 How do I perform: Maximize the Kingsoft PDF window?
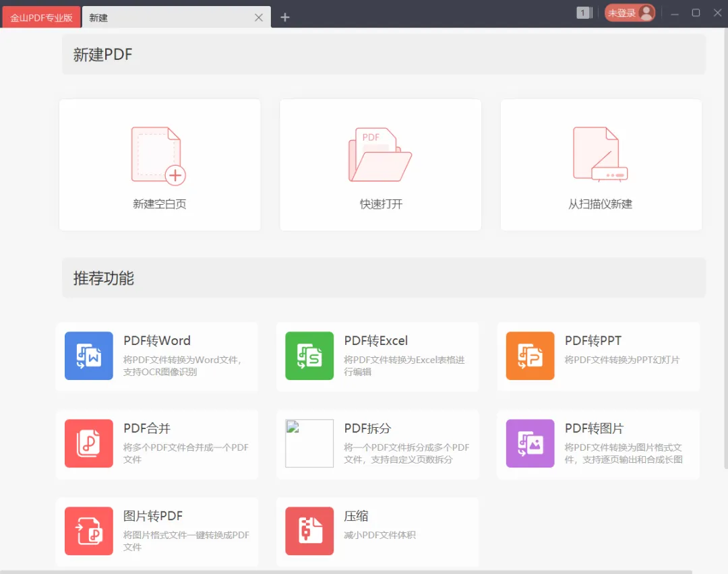pyautogui.click(x=696, y=13)
